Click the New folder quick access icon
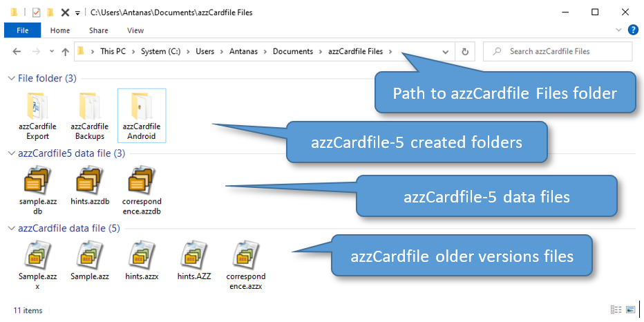 pos(50,12)
